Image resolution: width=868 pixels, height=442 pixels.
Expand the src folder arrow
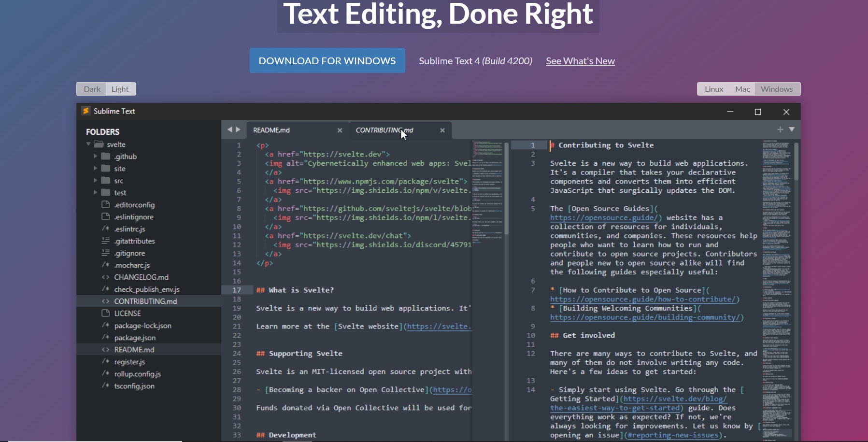pyautogui.click(x=95, y=181)
